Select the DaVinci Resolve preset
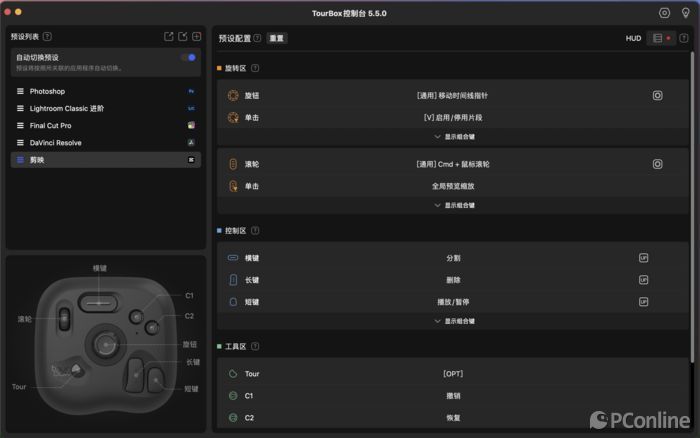The height and width of the screenshot is (438, 700). click(106, 143)
